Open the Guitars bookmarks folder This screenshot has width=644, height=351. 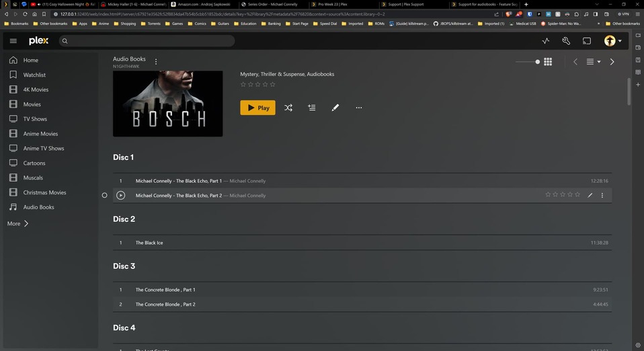(220, 24)
